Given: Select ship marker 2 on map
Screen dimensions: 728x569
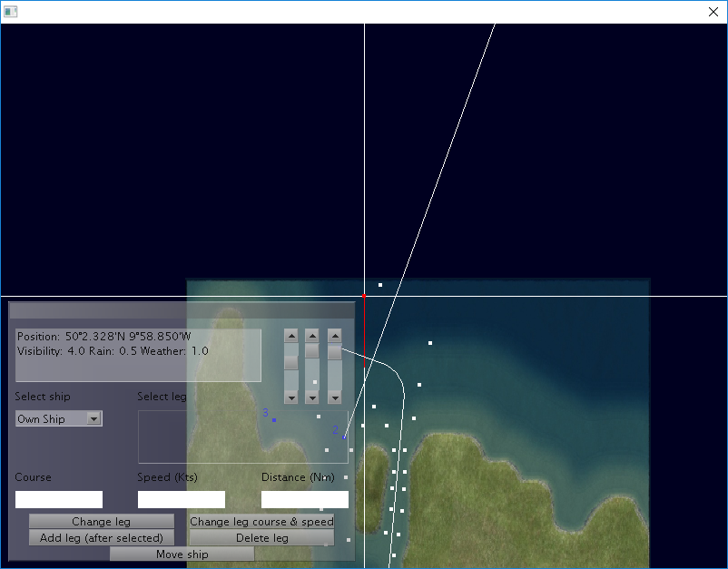Looking at the screenshot, I should [x=344, y=437].
